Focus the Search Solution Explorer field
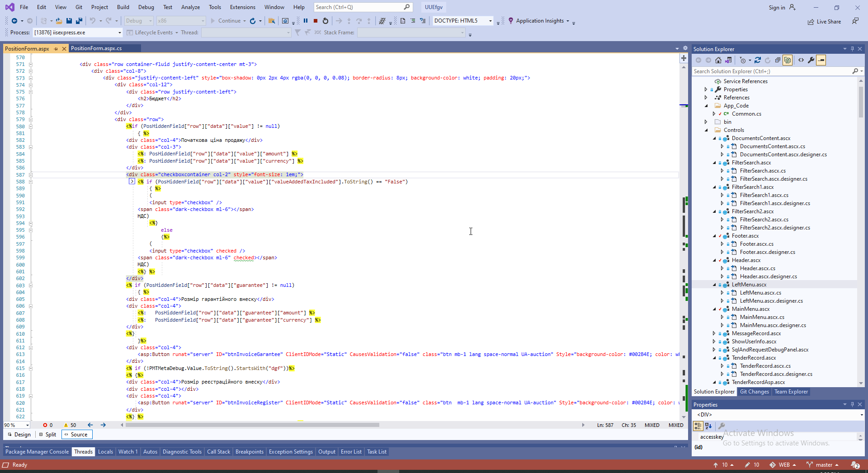The width and height of the screenshot is (868, 473). pyautogui.click(x=772, y=71)
